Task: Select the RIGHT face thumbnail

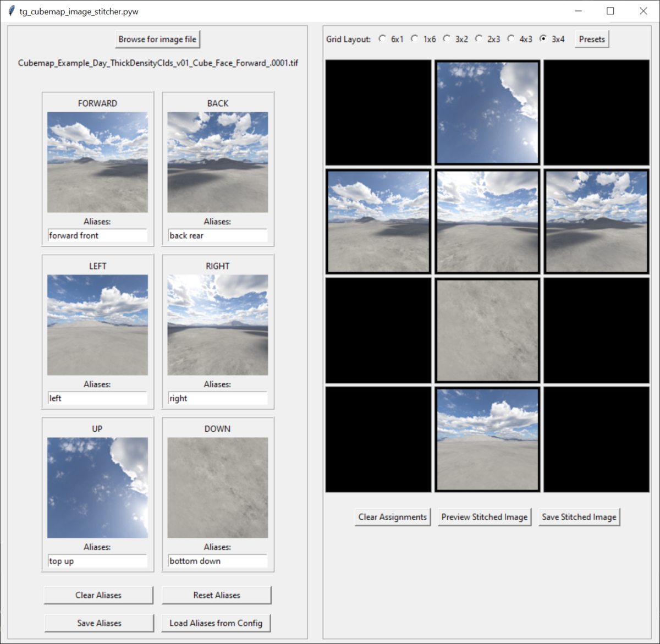Action: [x=218, y=325]
